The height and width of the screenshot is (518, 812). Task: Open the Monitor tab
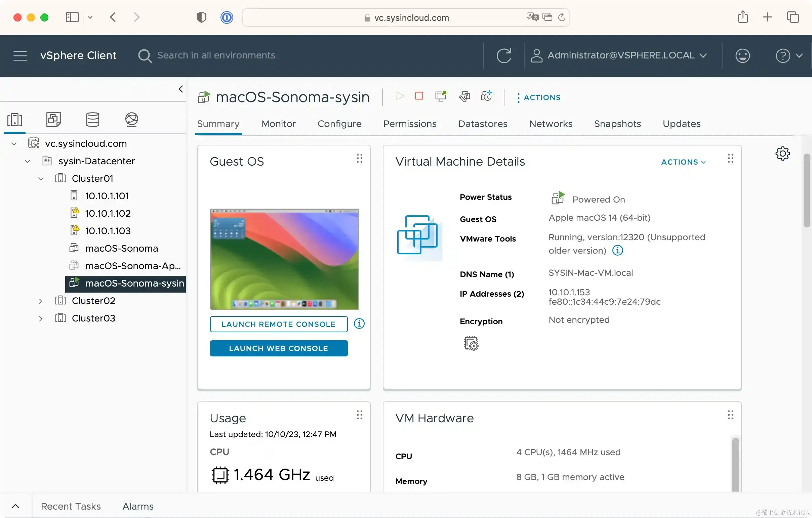pos(278,124)
